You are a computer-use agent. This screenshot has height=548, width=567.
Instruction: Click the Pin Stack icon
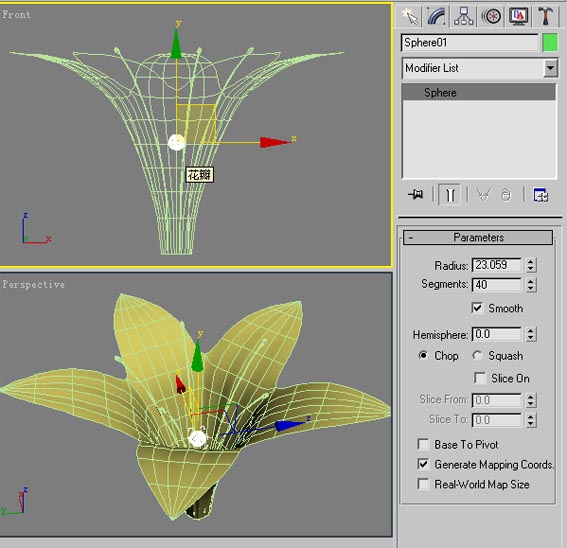pyautogui.click(x=416, y=195)
